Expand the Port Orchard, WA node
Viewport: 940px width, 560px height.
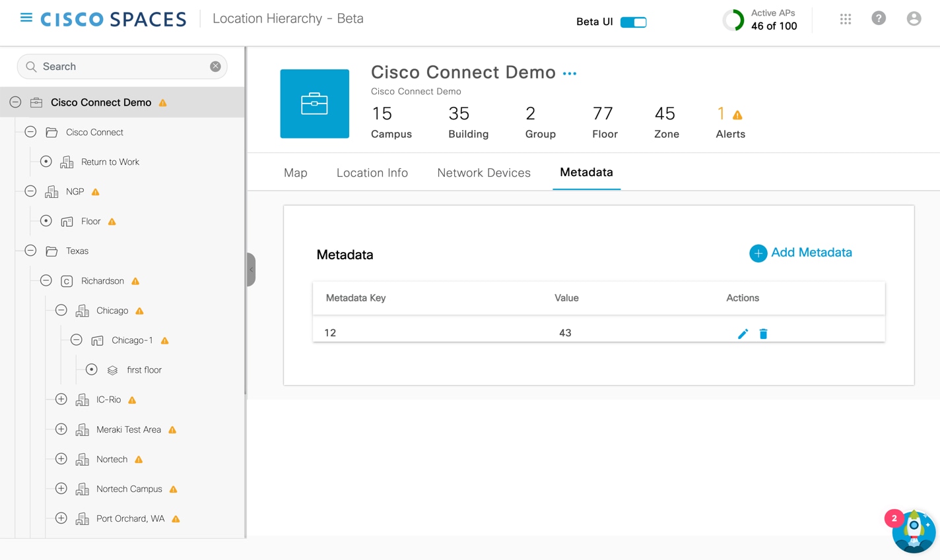[x=61, y=518]
